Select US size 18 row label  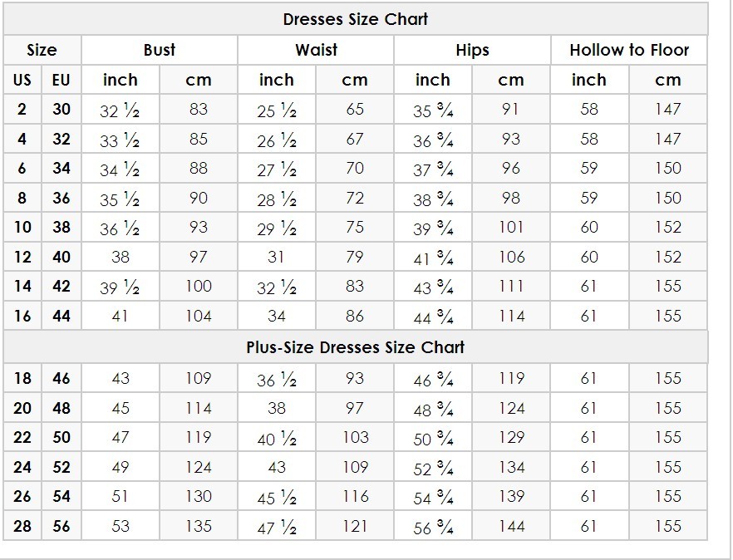(x=22, y=378)
